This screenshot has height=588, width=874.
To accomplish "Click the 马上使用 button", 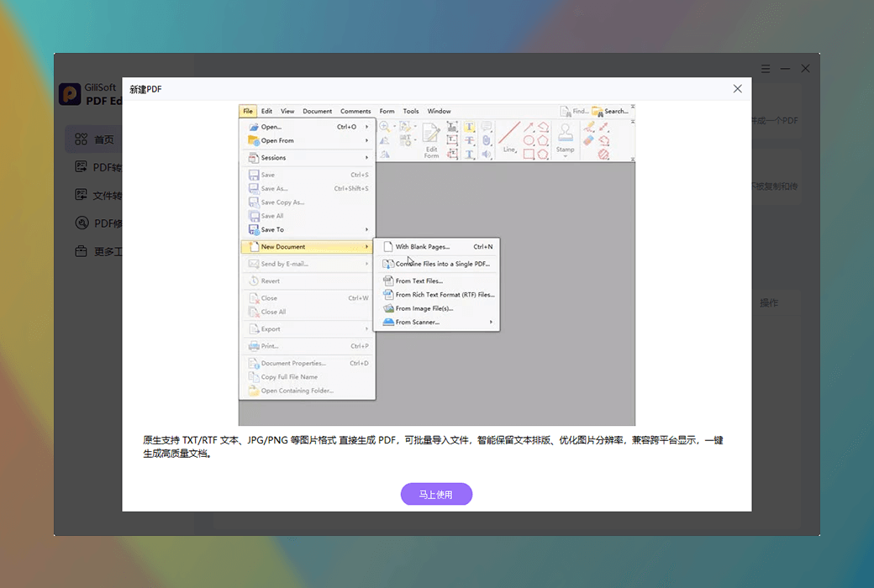I will click(x=436, y=494).
